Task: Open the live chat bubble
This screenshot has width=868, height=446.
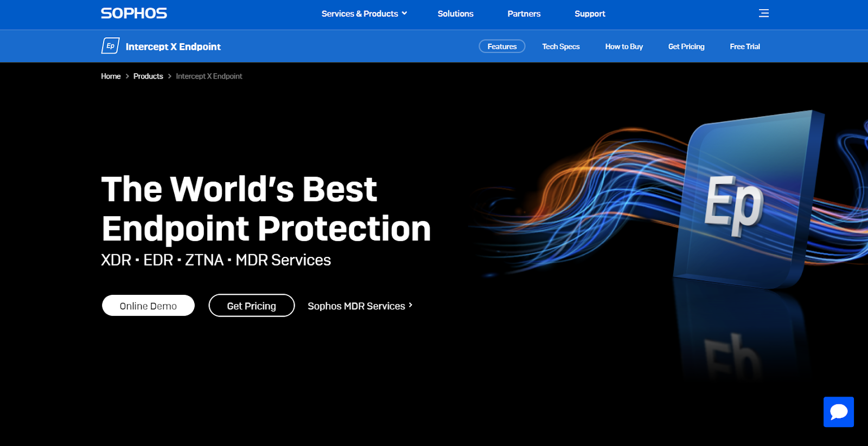Action: (839, 412)
